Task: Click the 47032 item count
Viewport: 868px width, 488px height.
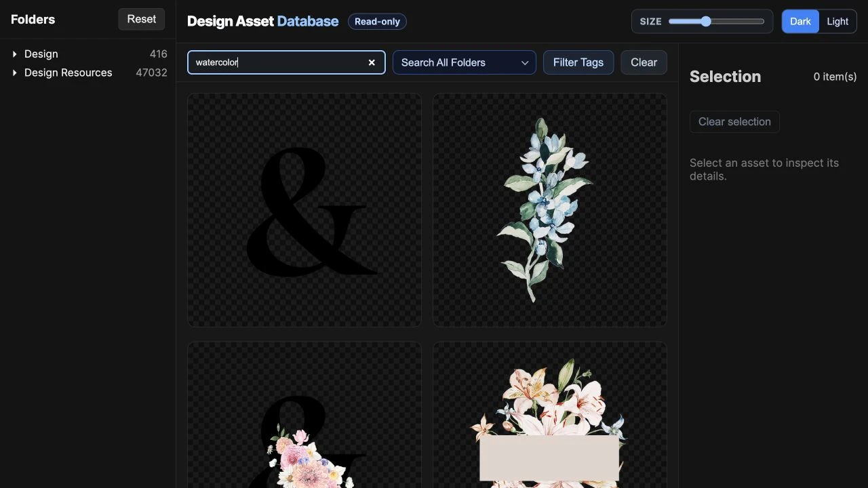Action: point(151,73)
